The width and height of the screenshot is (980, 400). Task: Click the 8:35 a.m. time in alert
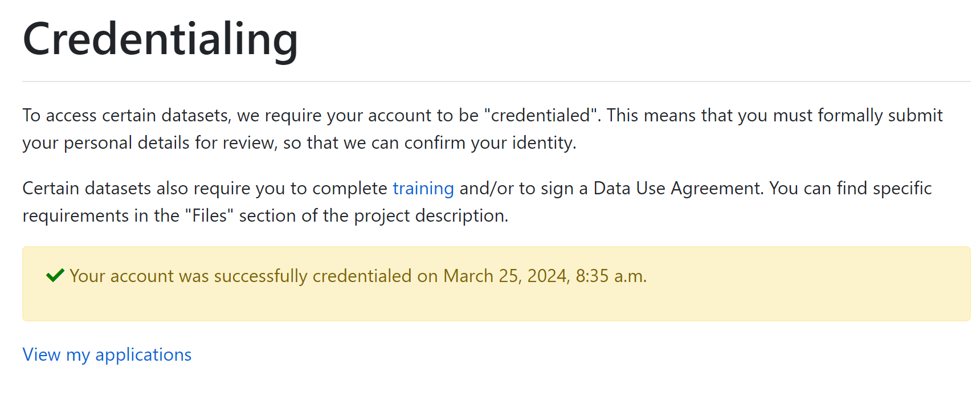click(x=611, y=276)
